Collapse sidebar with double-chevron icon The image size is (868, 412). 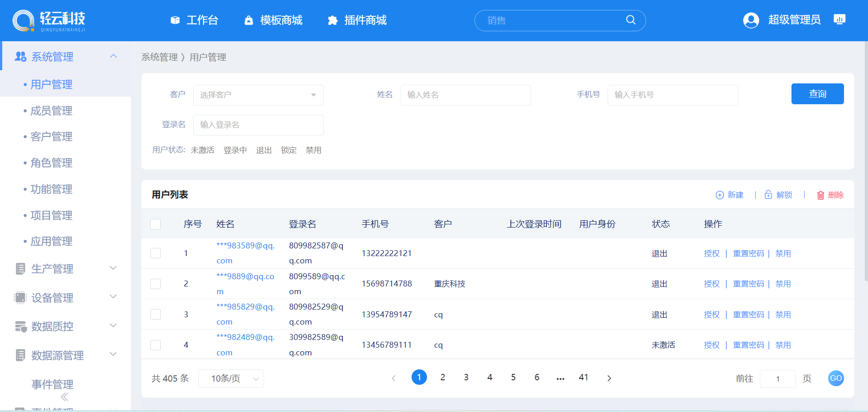coord(65,397)
